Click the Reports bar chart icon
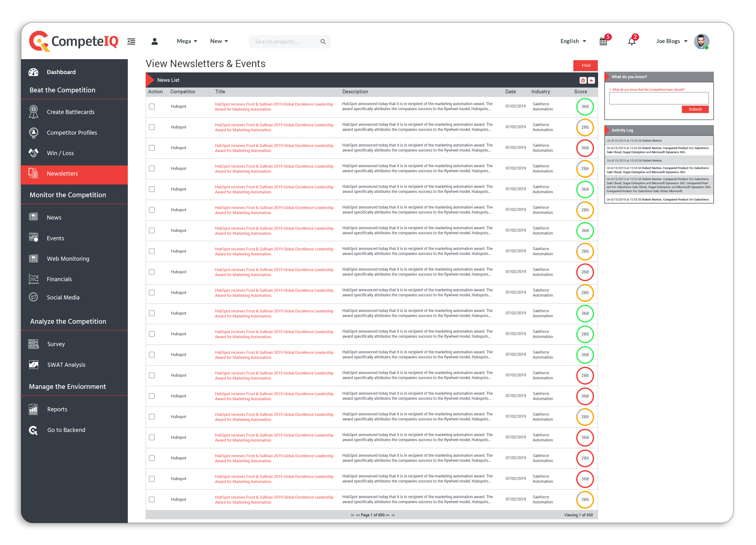 pos(33,409)
